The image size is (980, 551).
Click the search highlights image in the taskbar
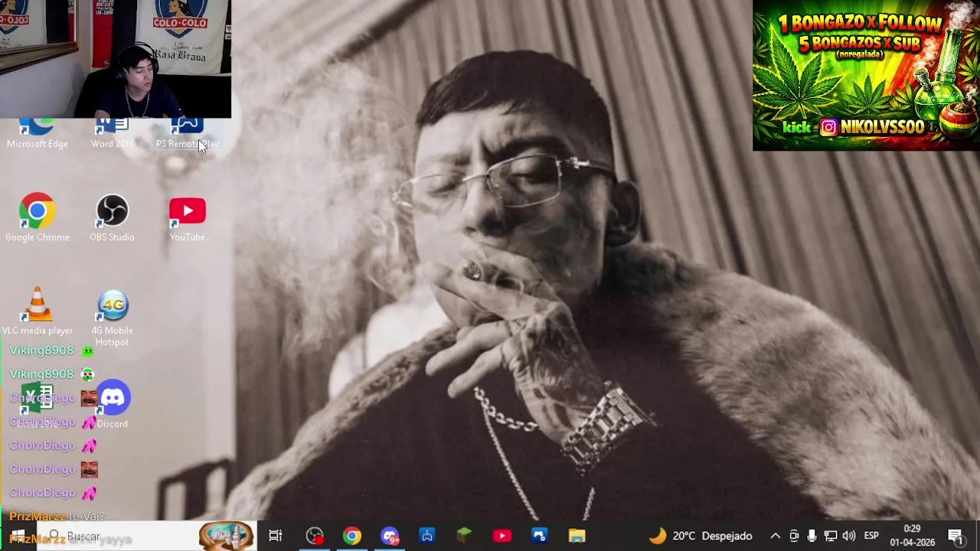coord(226,536)
